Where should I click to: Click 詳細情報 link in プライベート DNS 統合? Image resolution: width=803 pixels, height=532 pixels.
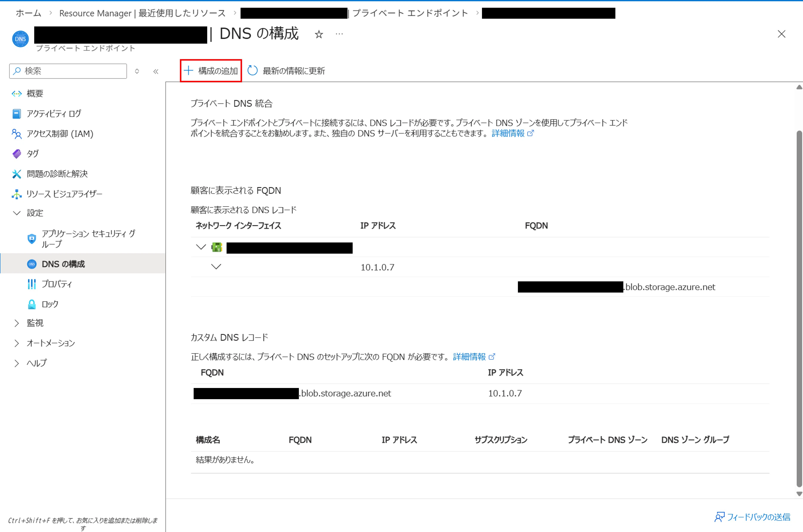tap(508, 133)
